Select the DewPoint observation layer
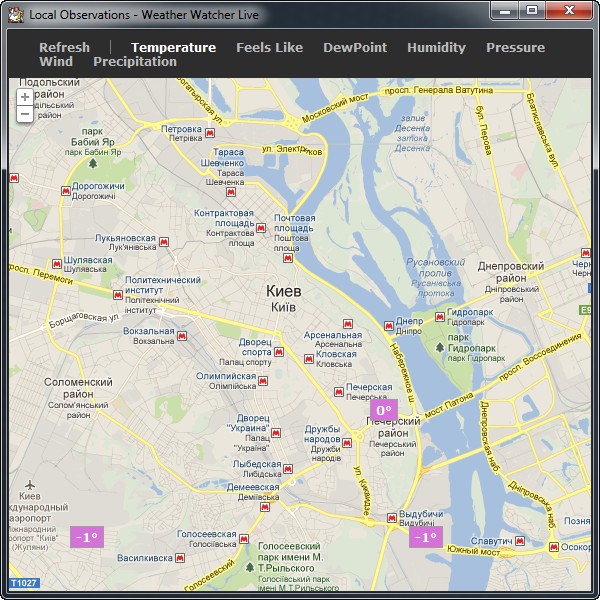This screenshot has height=600, width=600. tap(354, 47)
